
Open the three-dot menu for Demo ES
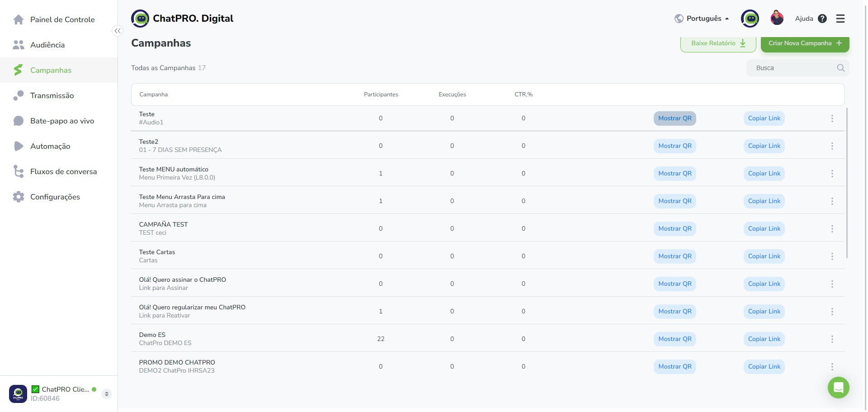point(832,339)
